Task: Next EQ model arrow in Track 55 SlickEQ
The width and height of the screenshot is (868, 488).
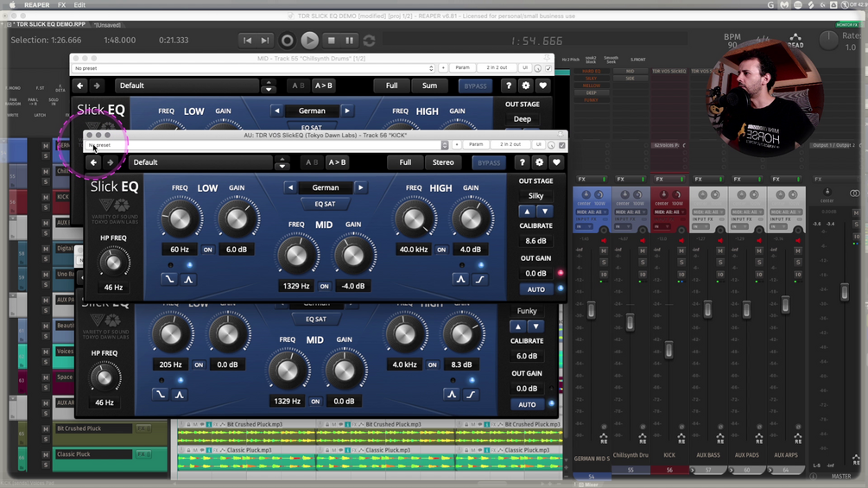Action: click(347, 111)
